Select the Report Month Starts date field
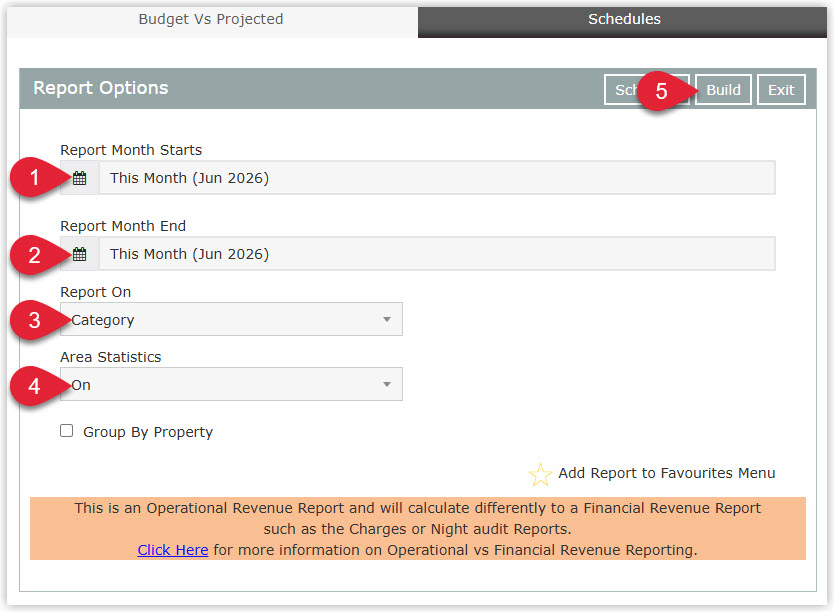 tap(437, 178)
